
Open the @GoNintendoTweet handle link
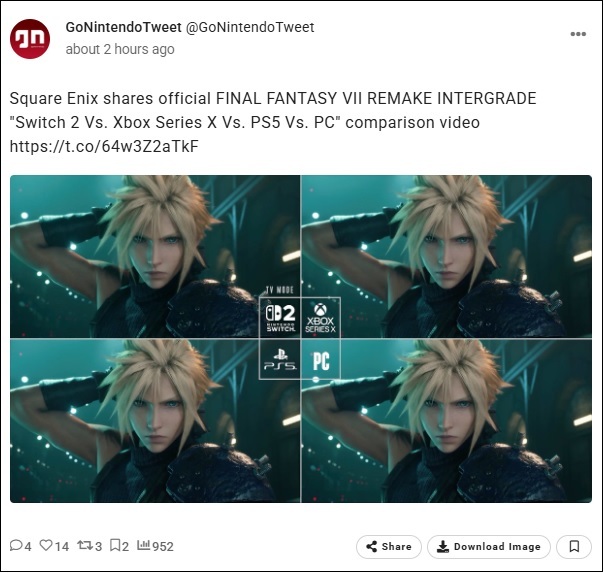pyautogui.click(x=250, y=27)
